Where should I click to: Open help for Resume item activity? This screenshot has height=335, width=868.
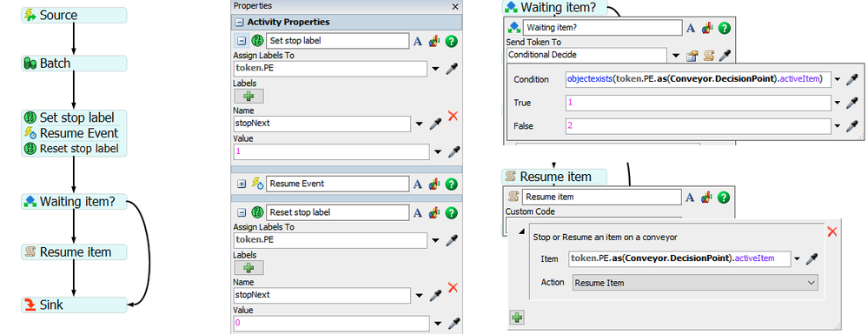pos(724,197)
